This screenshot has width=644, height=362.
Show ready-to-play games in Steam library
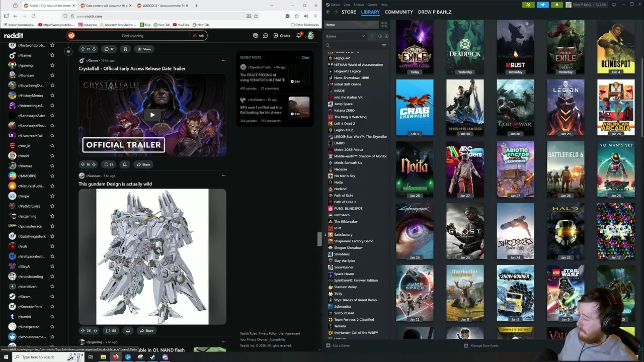tap(386, 36)
